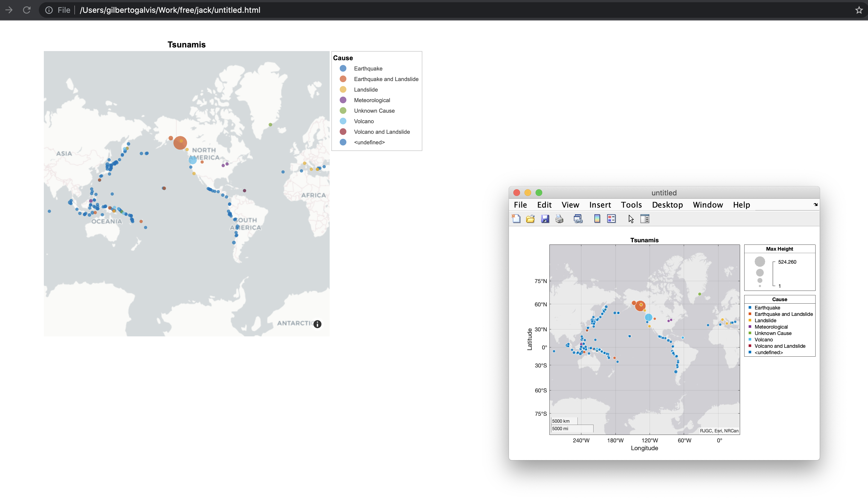Toggle the Earthquake series in the browser legend
The image size is (868, 499).
(x=368, y=69)
